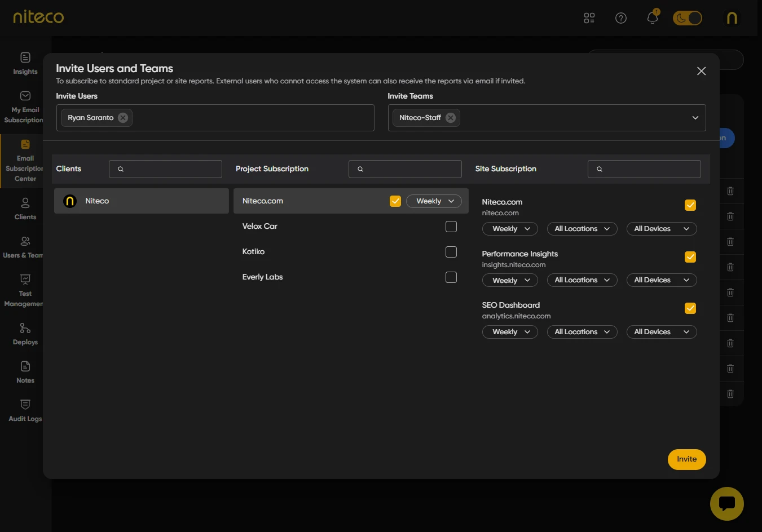The height and width of the screenshot is (532, 762).
Task: Click the bottommost trash icon behind dialog
Action: (730, 394)
